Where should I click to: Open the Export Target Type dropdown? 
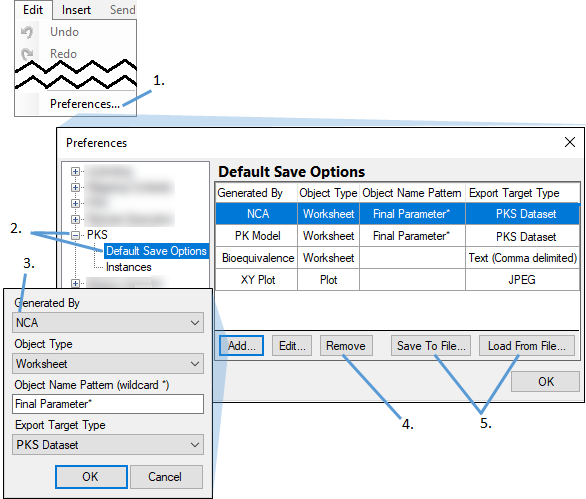tap(108, 444)
